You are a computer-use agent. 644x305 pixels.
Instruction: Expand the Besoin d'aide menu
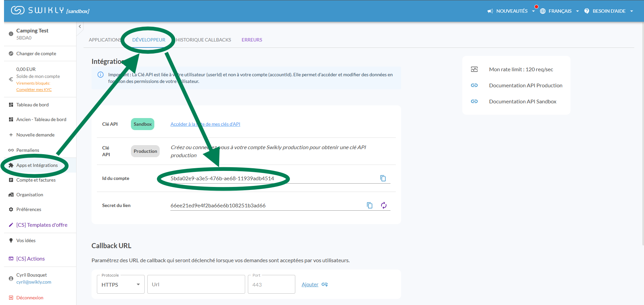pos(609,11)
